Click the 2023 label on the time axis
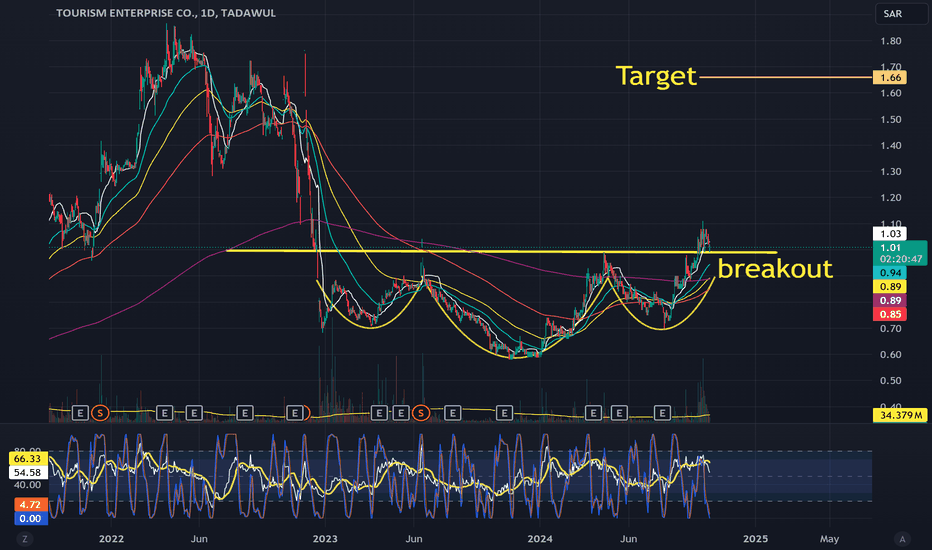Image resolution: width=932 pixels, height=550 pixels. click(325, 539)
